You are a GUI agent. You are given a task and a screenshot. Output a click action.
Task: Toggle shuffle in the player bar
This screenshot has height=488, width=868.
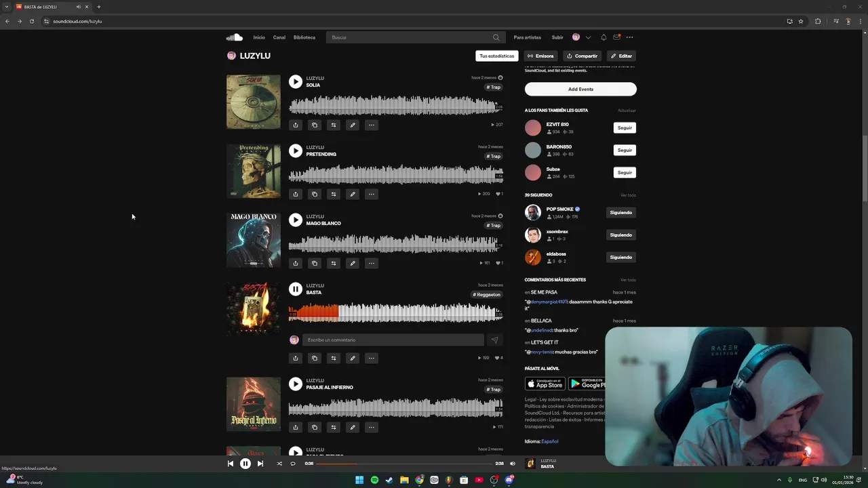tap(279, 464)
